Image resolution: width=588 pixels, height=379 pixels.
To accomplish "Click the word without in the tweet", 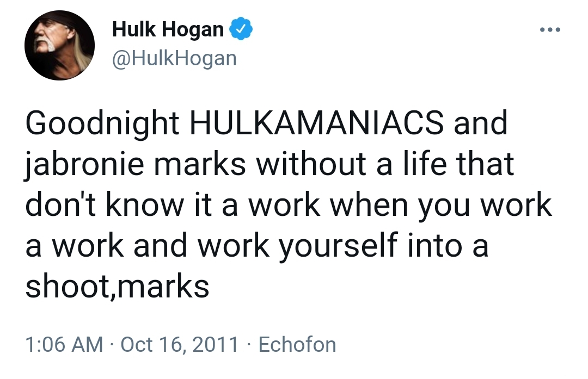I will point(311,164).
